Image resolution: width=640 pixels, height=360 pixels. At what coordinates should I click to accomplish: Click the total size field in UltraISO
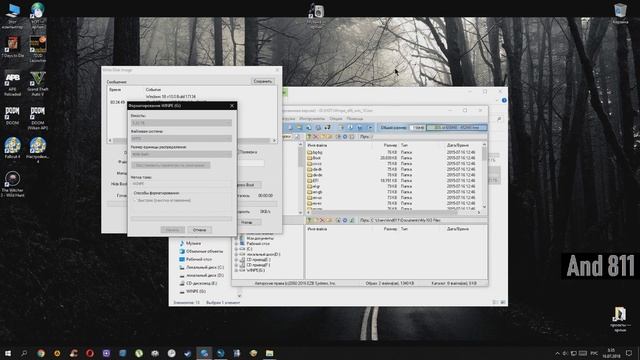click(x=417, y=128)
